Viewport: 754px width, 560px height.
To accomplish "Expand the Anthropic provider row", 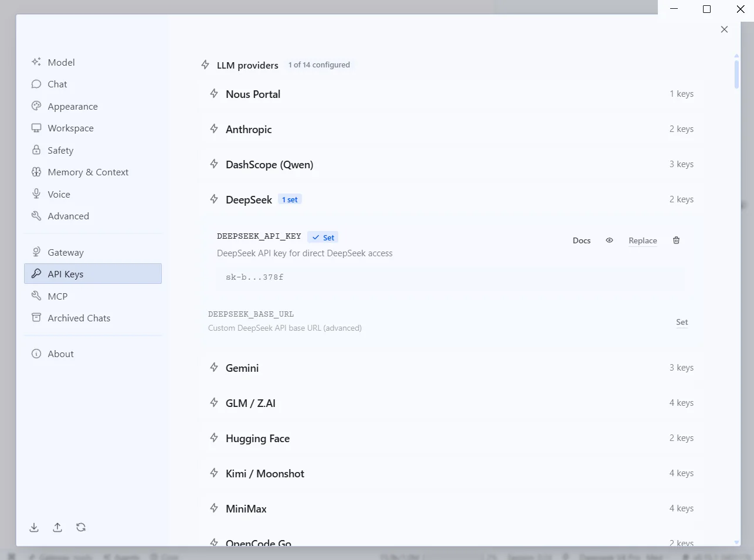I will (x=451, y=129).
